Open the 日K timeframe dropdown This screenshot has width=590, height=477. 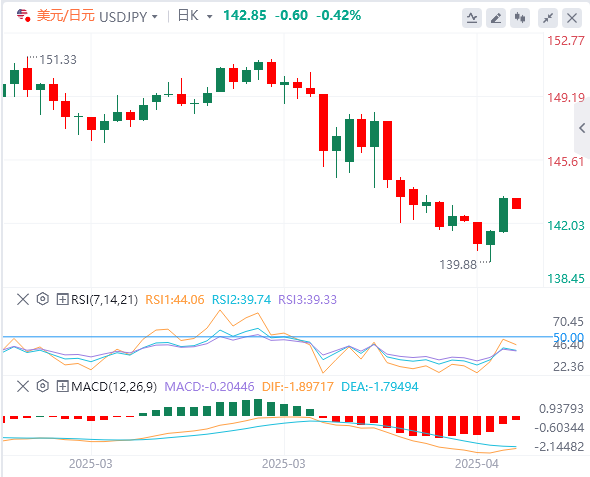[195, 16]
